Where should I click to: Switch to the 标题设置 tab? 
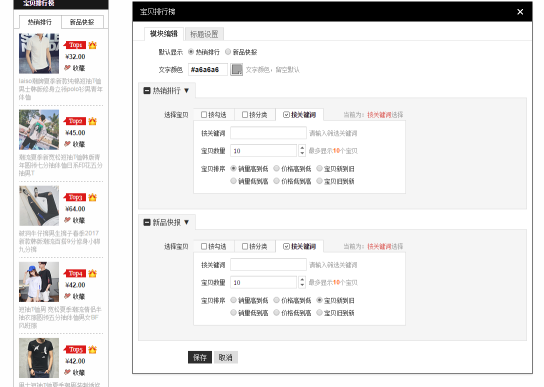point(204,34)
